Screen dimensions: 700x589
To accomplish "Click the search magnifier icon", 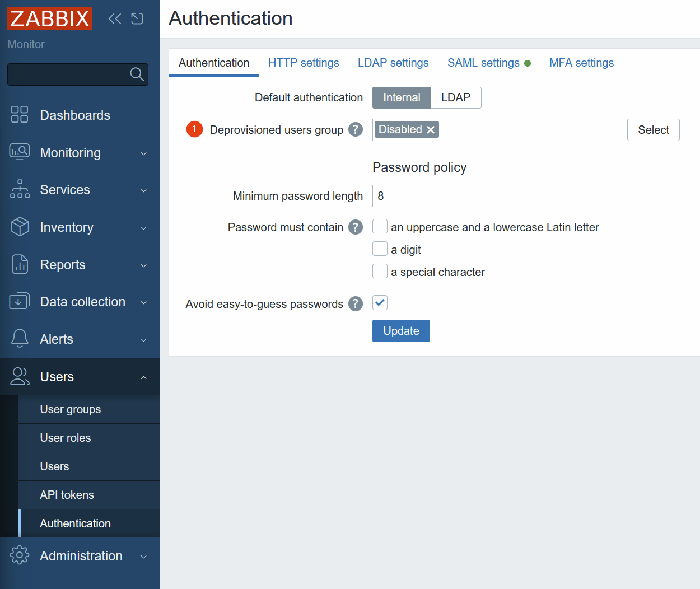I will coord(137,74).
